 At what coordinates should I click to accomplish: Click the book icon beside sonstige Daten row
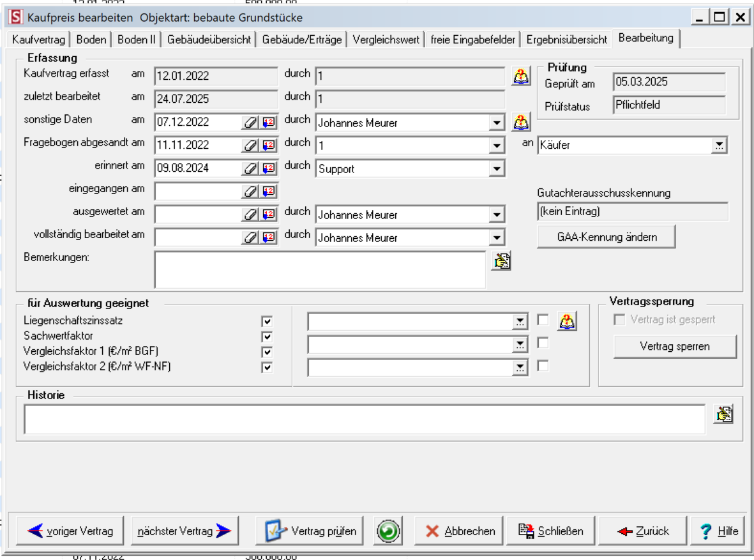(521, 122)
